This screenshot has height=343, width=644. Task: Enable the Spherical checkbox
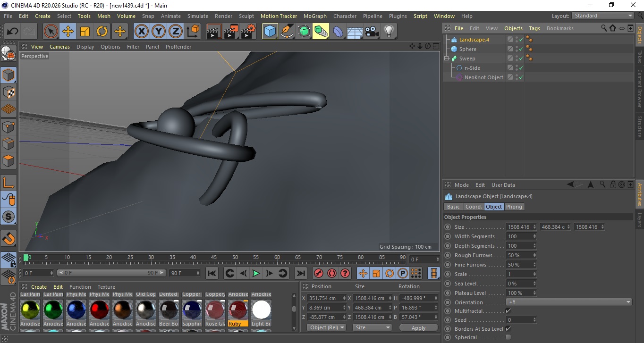click(508, 337)
